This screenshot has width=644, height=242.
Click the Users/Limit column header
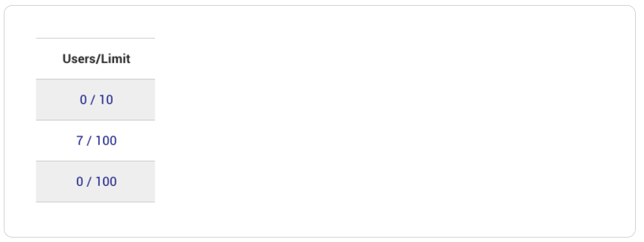tap(96, 59)
